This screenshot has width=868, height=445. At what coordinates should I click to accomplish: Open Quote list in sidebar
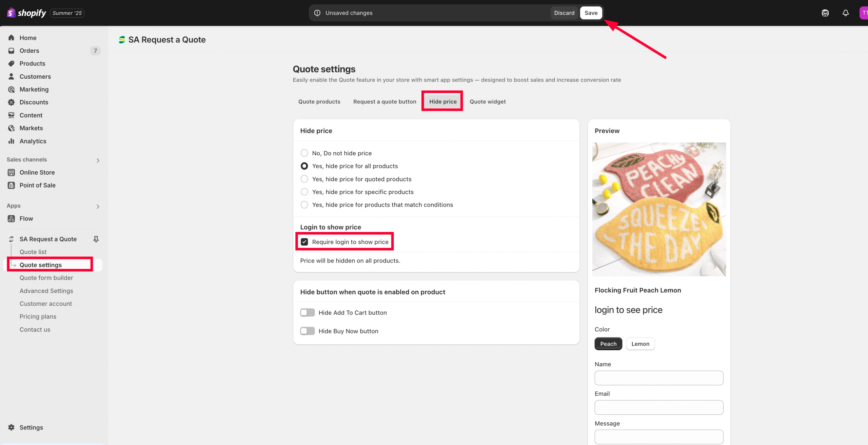pyautogui.click(x=33, y=252)
